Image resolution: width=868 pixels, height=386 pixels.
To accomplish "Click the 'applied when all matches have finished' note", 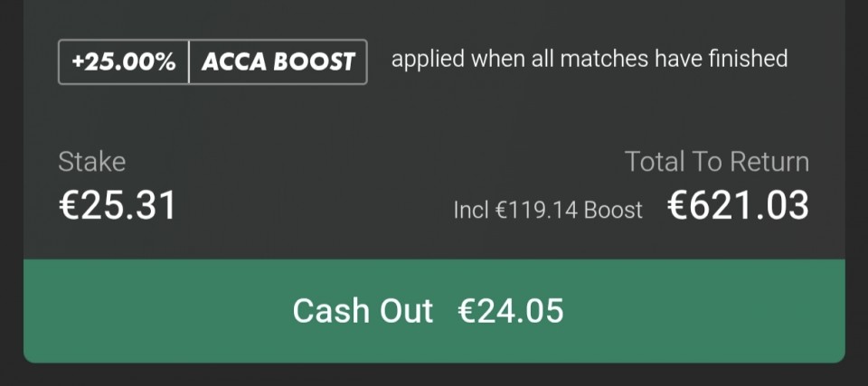I will [x=589, y=60].
